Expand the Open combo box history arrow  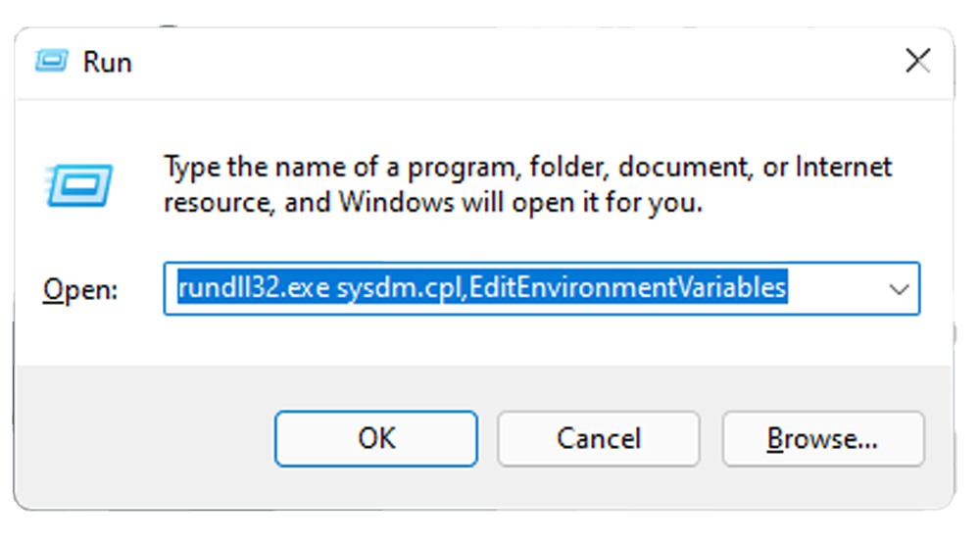pyautogui.click(x=899, y=288)
